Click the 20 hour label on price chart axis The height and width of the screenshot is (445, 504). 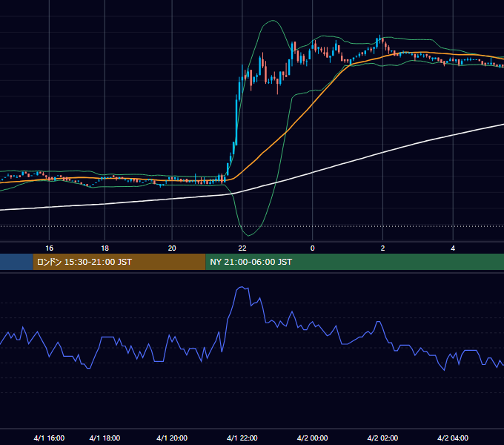pyautogui.click(x=172, y=248)
